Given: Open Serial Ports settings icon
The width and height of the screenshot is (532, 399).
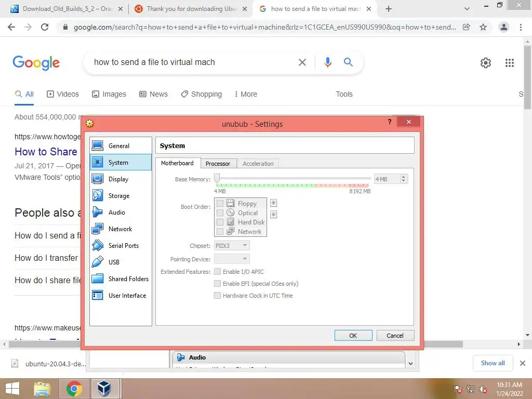Looking at the screenshot, I should click(97, 245).
